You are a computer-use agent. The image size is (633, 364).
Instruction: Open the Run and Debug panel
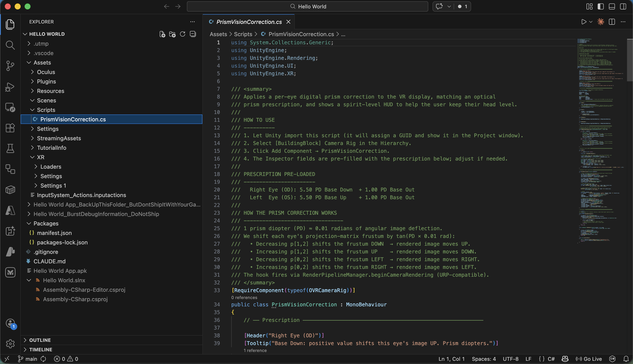pyautogui.click(x=10, y=87)
